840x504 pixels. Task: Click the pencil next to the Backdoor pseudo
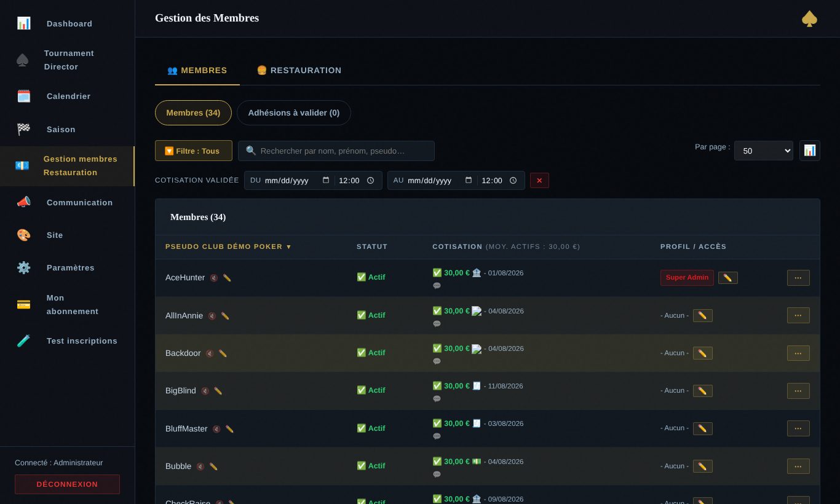pos(223,353)
